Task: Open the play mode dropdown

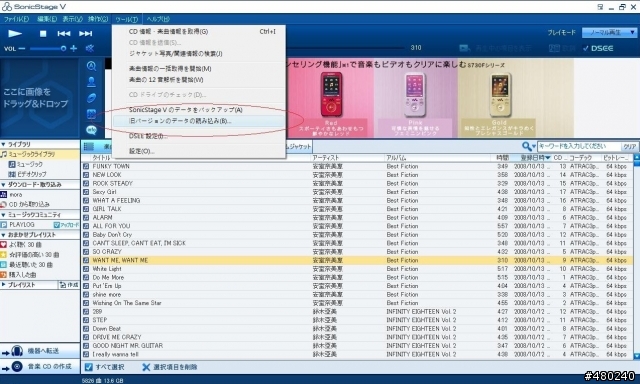Action: (x=609, y=32)
